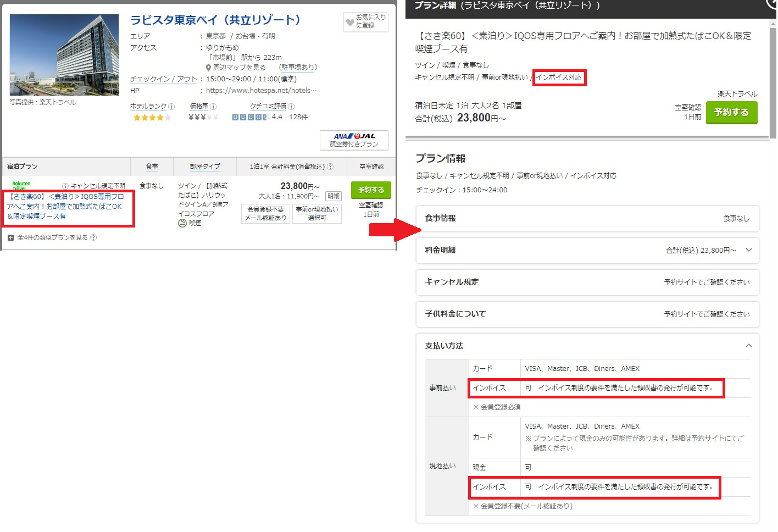Click the map pin icon beside 周辺マップを見る
The width and height of the screenshot is (778, 532).
click(209, 68)
